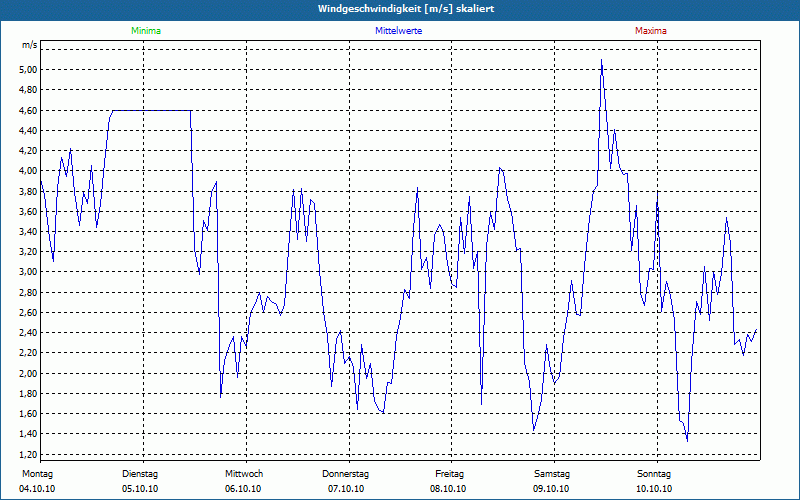800x500 pixels.
Task: Click the date 04.10.10
Action: (37, 489)
